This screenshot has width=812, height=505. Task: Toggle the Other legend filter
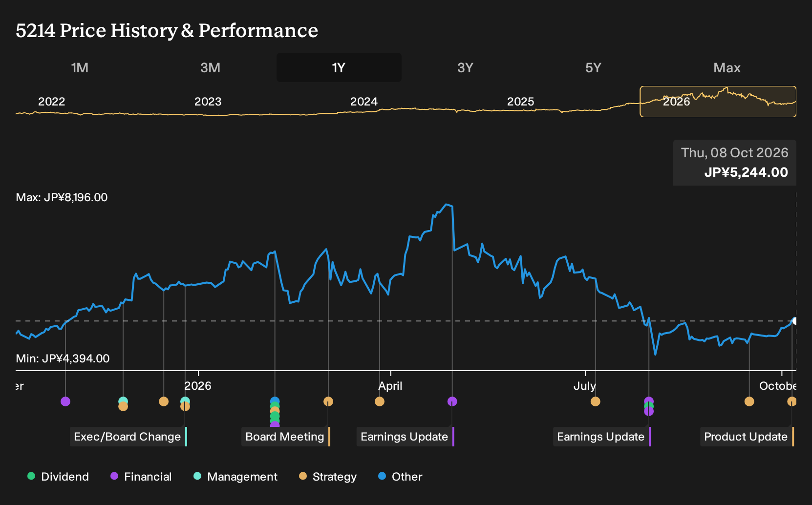pos(400,477)
